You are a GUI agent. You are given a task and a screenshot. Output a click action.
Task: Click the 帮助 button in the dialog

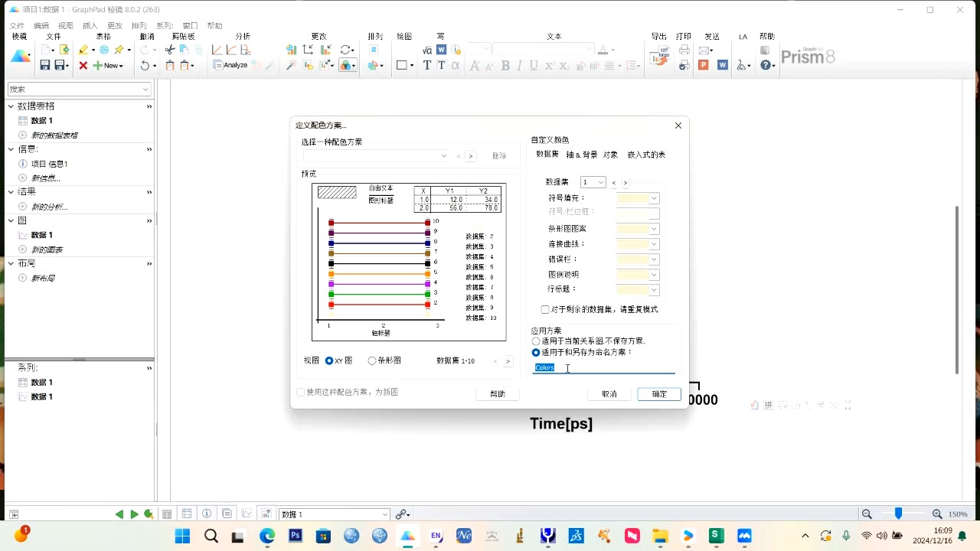(x=497, y=393)
